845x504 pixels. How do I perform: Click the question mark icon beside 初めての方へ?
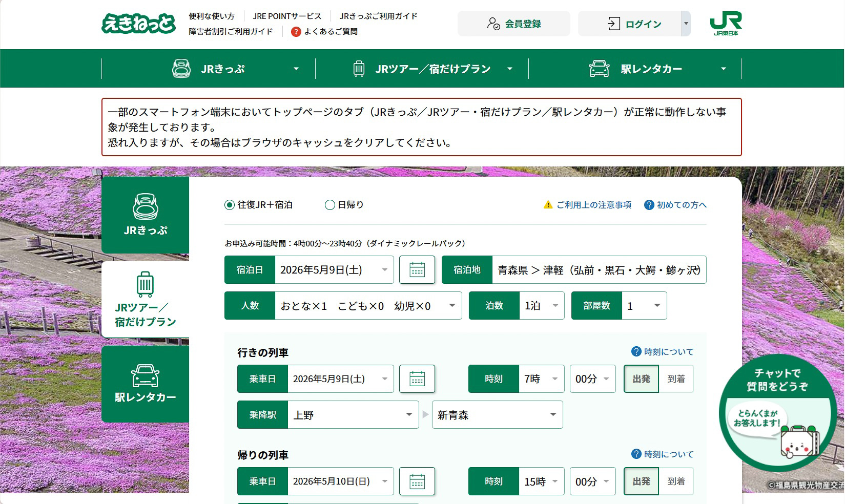649,204
